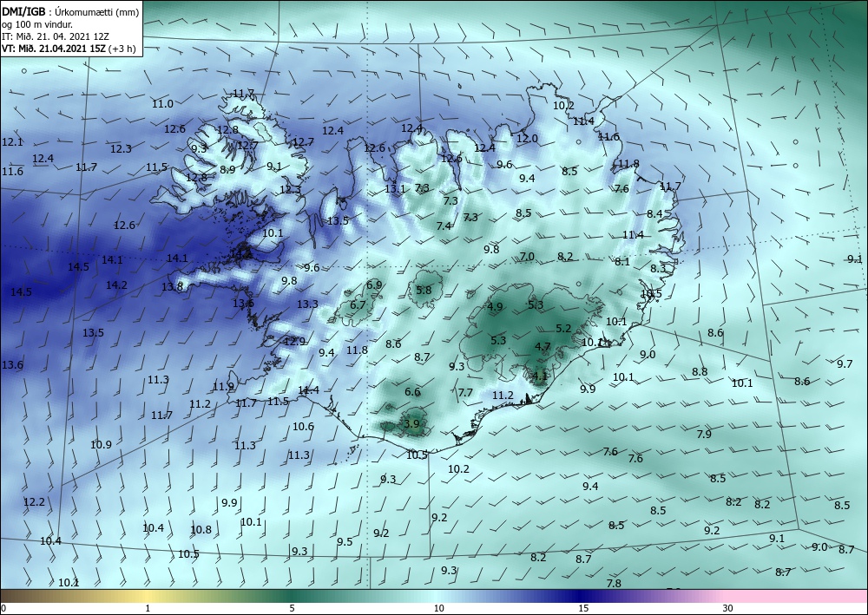Click the map value 11.9
The image size is (868, 615).
(x=223, y=386)
